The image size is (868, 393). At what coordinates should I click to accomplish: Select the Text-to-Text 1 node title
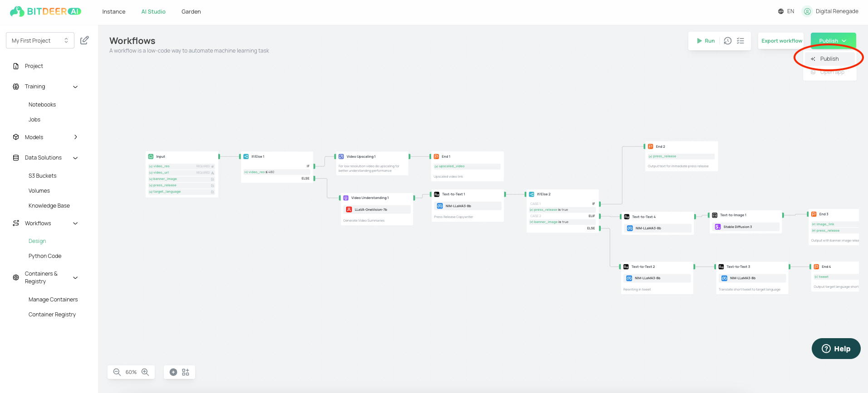pos(453,194)
